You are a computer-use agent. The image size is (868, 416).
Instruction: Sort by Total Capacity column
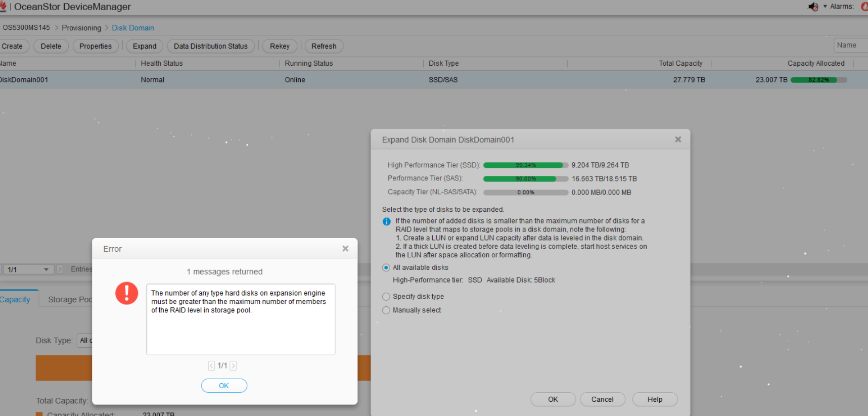tap(680, 63)
